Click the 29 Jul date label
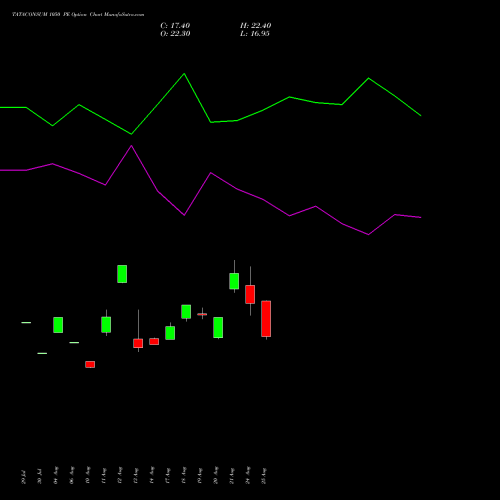The height and width of the screenshot is (500, 500). (23, 477)
